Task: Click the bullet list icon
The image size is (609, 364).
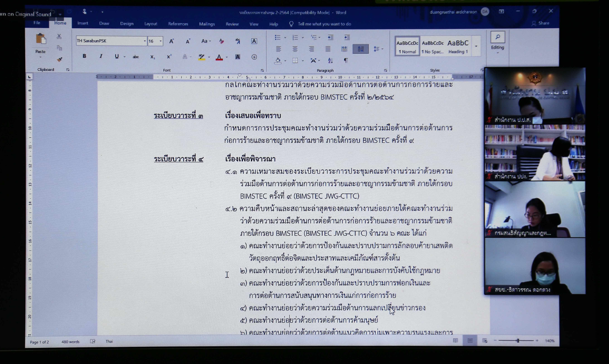Action: pyautogui.click(x=277, y=37)
